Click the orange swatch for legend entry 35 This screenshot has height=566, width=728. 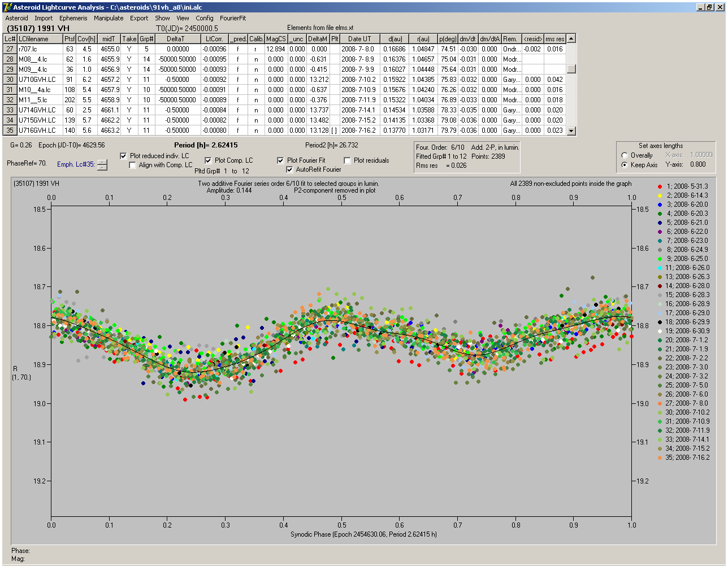(660, 458)
